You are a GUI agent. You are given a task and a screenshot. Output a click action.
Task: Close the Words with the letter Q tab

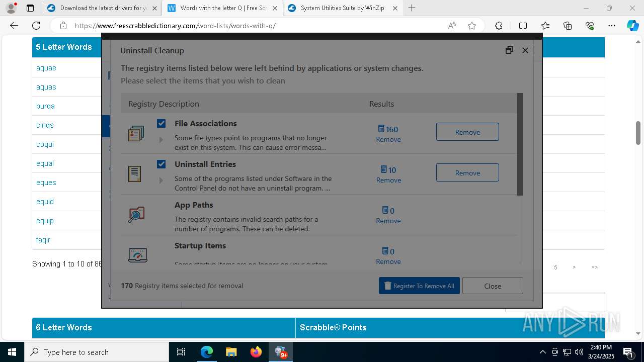tap(275, 8)
